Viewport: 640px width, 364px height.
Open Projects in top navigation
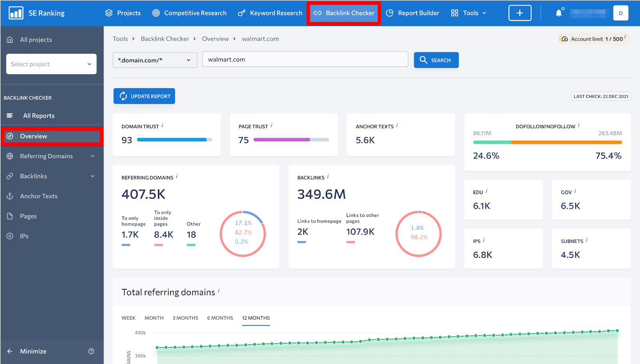[x=123, y=13]
